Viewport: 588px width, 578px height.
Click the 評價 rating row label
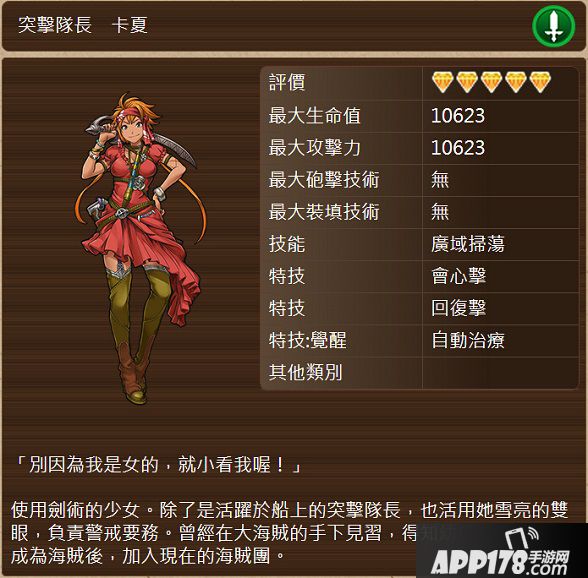287,82
